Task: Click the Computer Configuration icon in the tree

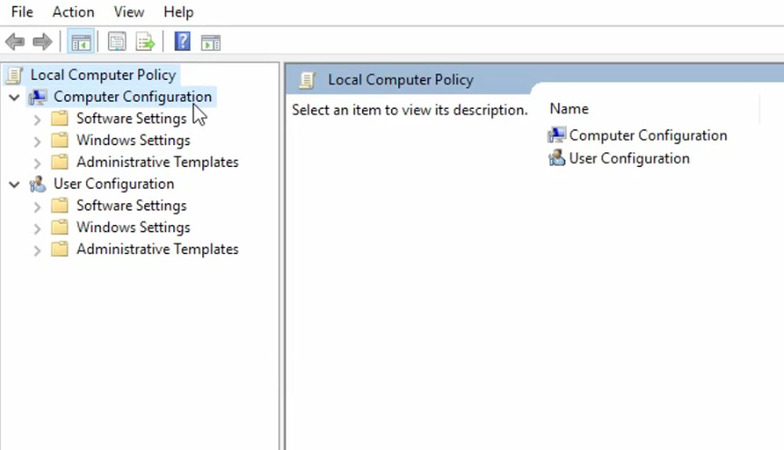Action: pyautogui.click(x=38, y=97)
